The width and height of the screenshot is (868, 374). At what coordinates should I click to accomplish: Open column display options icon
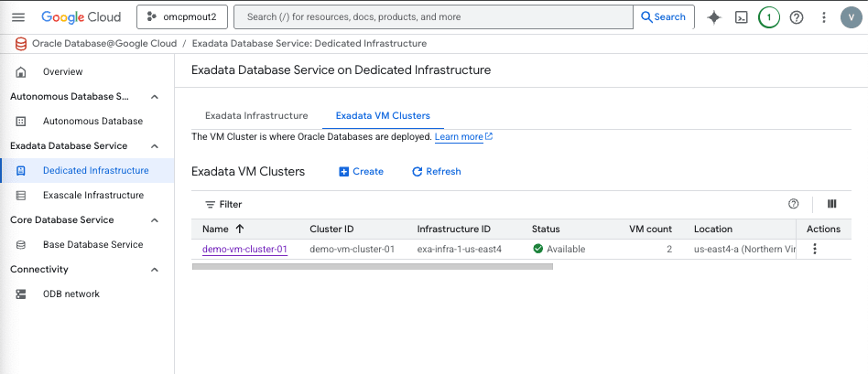(831, 204)
